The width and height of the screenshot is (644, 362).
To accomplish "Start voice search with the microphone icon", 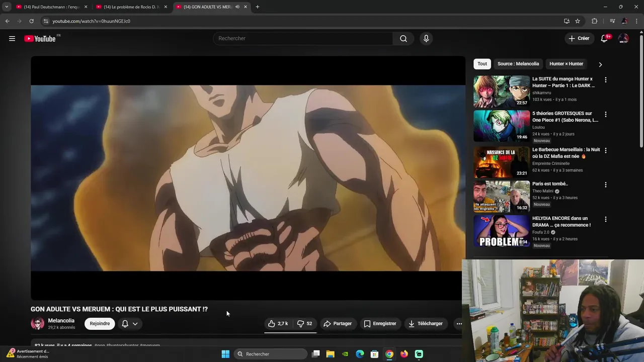I will (426, 39).
